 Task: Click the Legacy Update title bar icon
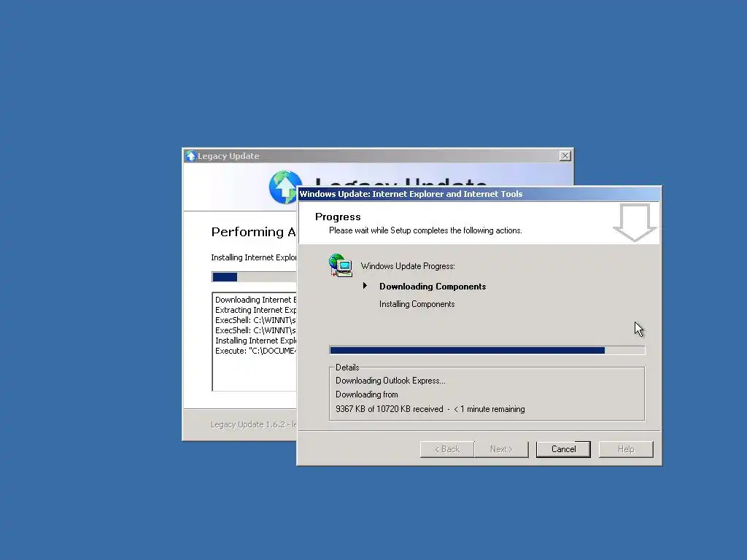tap(191, 156)
